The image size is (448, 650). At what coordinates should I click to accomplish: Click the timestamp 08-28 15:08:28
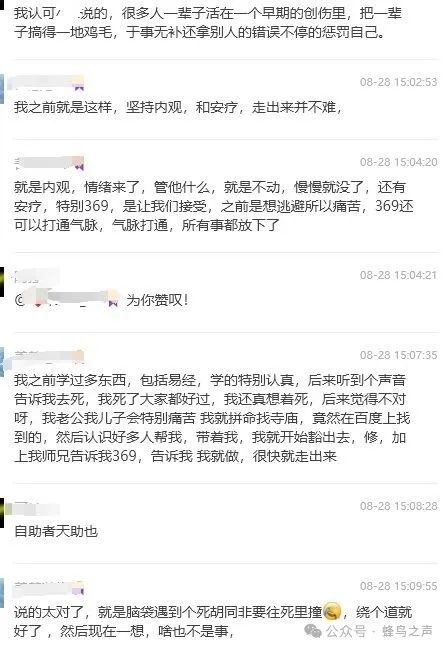click(398, 506)
